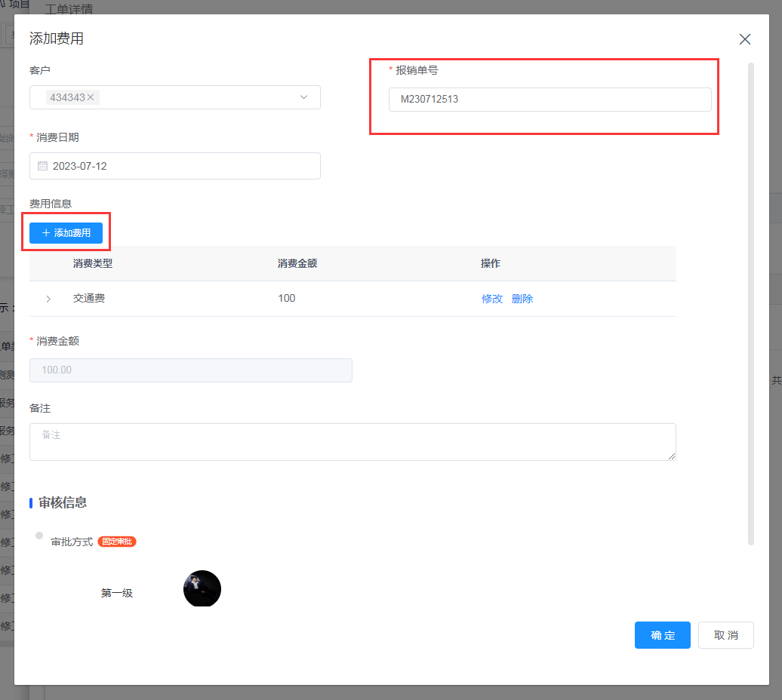This screenshot has width=782, height=700.
Task: Cancel with the 取消 button
Action: click(725, 635)
